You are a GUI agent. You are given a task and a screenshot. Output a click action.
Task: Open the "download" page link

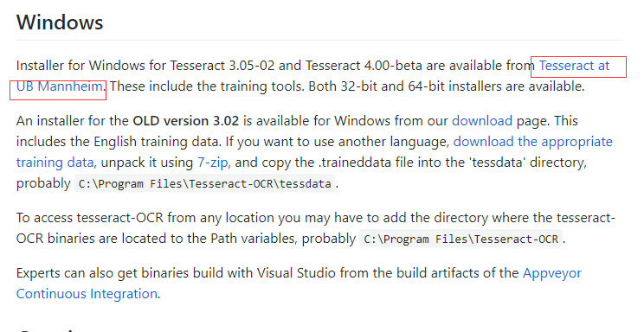pyautogui.click(x=482, y=121)
